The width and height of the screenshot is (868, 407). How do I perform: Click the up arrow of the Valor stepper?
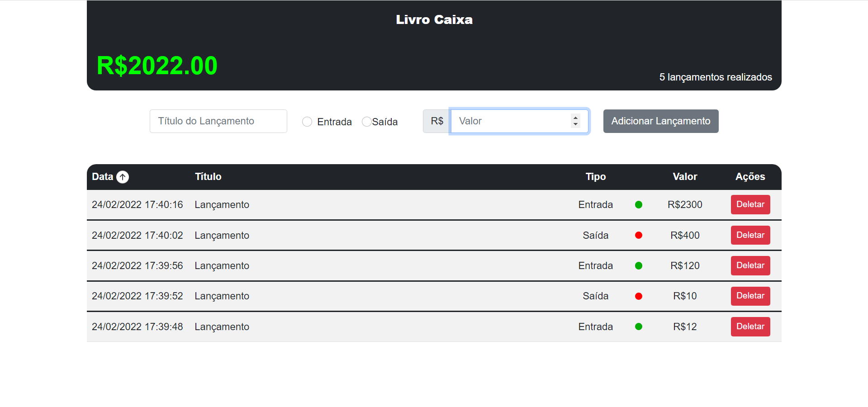pos(575,118)
